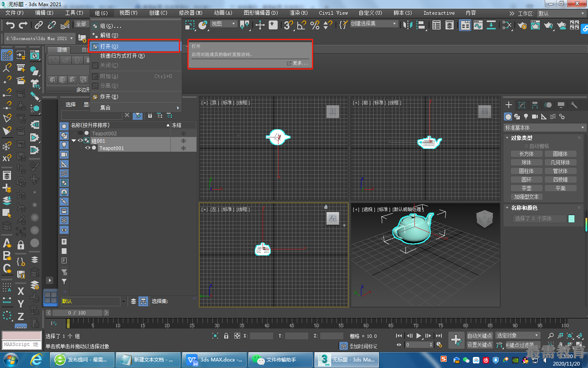Click the Helpers category ruler icon
Image resolution: width=588 pixels, height=368 pixels.
544,117
